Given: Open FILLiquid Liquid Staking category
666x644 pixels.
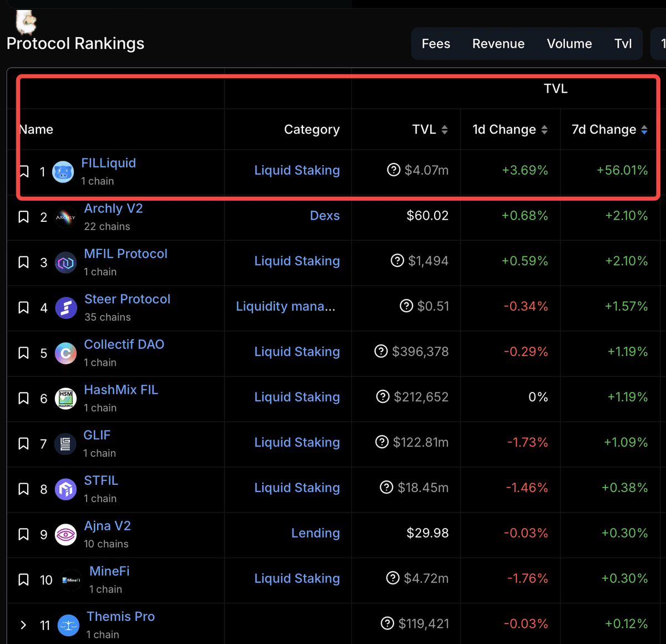Looking at the screenshot, I should (x=297, y=170).
